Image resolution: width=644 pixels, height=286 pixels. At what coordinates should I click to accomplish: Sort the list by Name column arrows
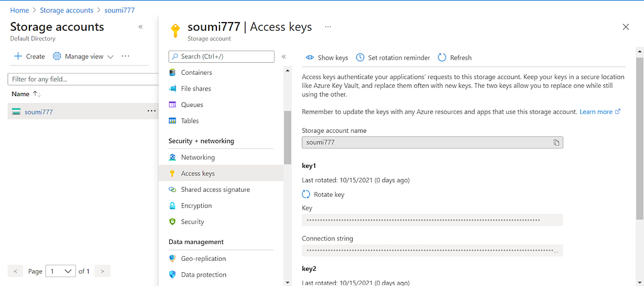point(37,94)
